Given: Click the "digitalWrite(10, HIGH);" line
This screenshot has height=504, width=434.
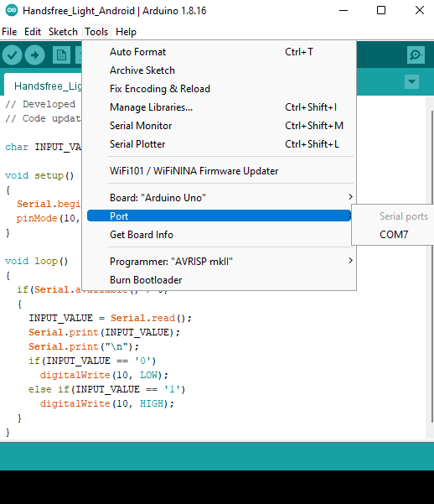Looking at the screenshot, I should pyautogui.click(x=107, y=403).
